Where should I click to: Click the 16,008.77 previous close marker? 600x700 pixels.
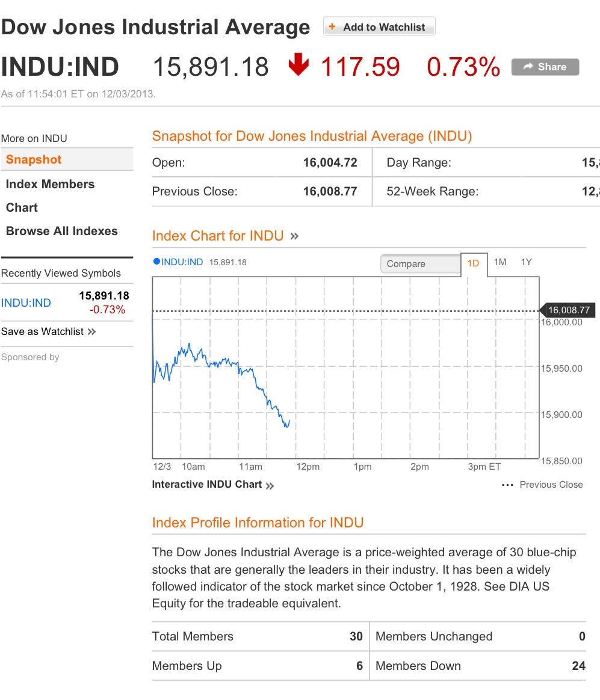[x=569, y=310]
